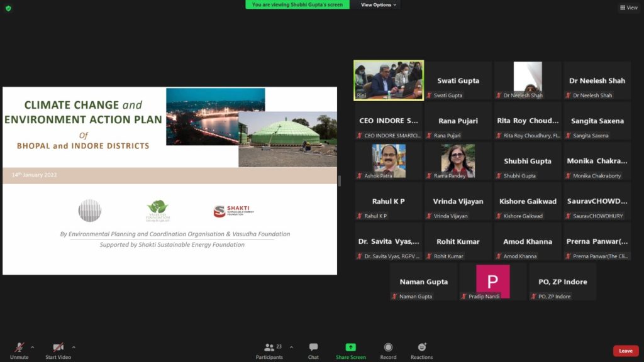The height and width of the screenshot is (362, 644).
Task: Click the green encryption shield icon
Action: coord(8,8)
